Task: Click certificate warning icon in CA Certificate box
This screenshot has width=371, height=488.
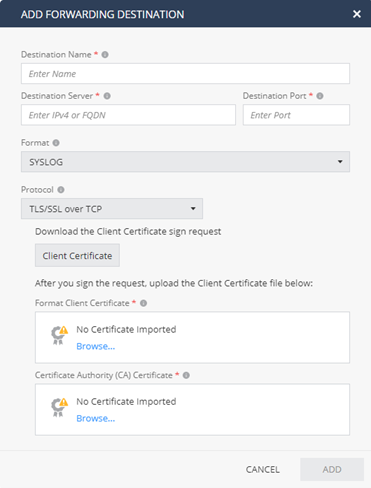Action: click(59, 407)
